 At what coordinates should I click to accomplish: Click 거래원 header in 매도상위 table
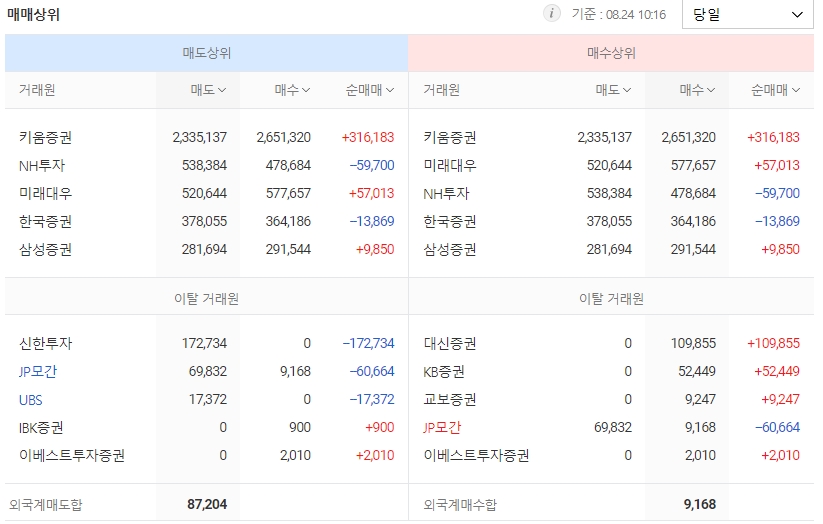[37, 90]
